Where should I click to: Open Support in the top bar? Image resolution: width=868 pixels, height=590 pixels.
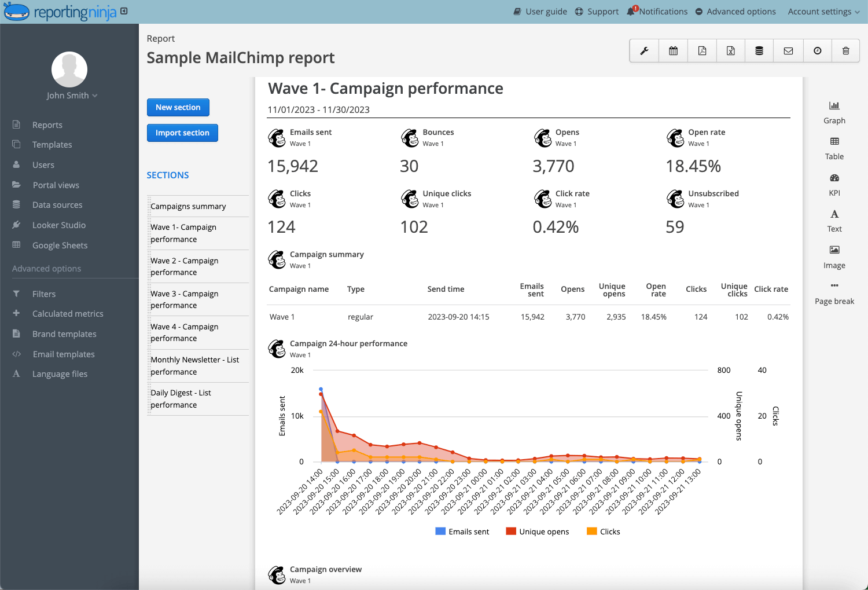click(597, 12)
